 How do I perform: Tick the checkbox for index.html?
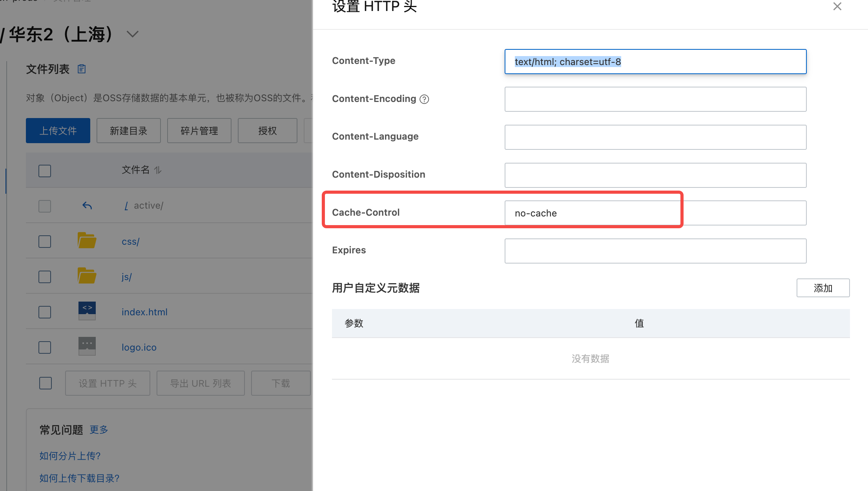[x=45, y=312]
